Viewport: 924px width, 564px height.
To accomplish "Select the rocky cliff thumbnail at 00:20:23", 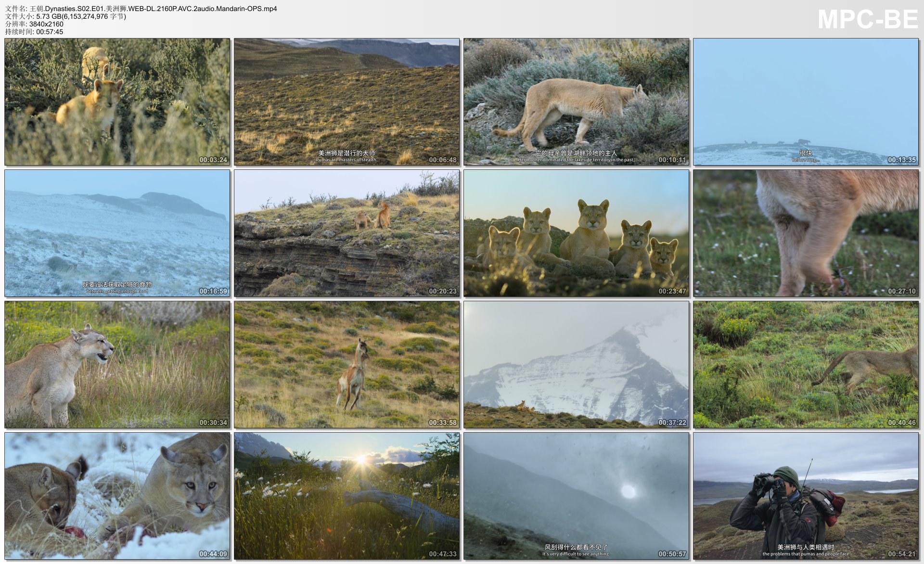I will (x=346, y=233).
